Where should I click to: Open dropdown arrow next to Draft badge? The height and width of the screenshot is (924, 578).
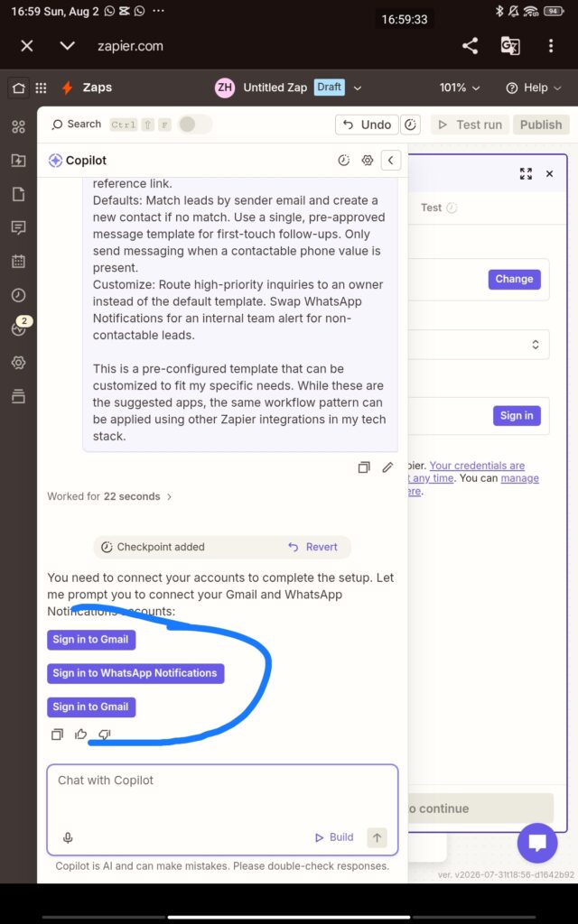(358, 88)
